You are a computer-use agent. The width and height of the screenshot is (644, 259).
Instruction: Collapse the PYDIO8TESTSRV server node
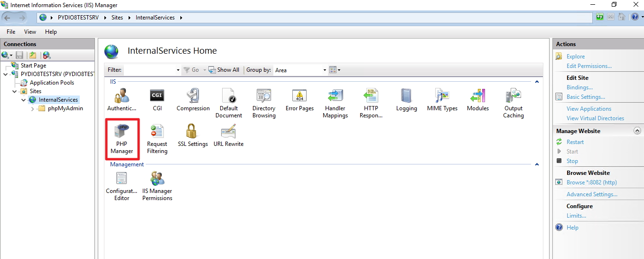5,74
